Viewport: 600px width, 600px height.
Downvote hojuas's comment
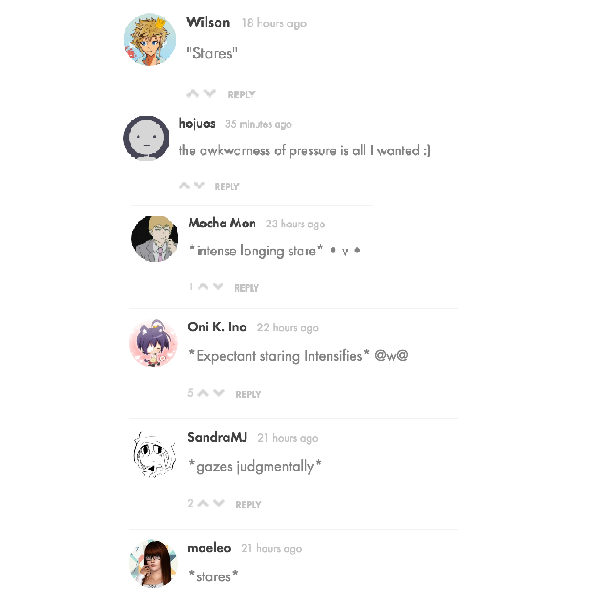[199, 186]
